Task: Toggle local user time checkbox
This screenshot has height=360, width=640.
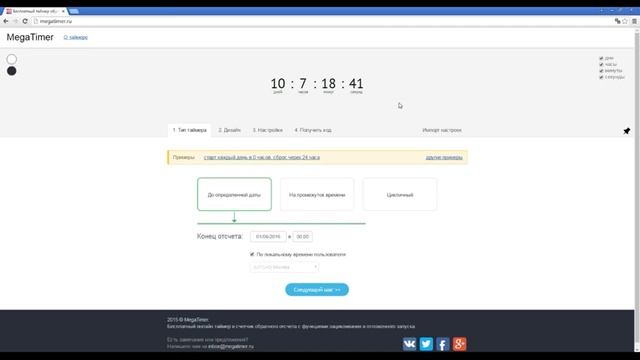Action: (252, 254)
